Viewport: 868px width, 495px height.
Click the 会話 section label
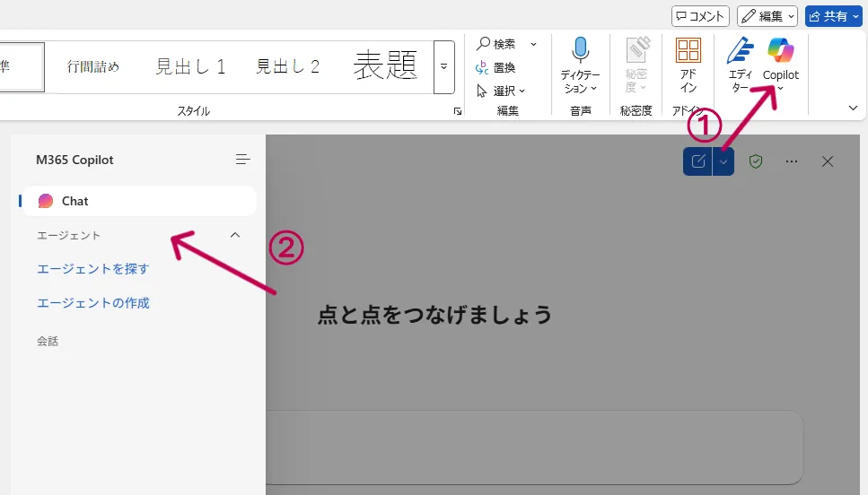tap(48, 342)
